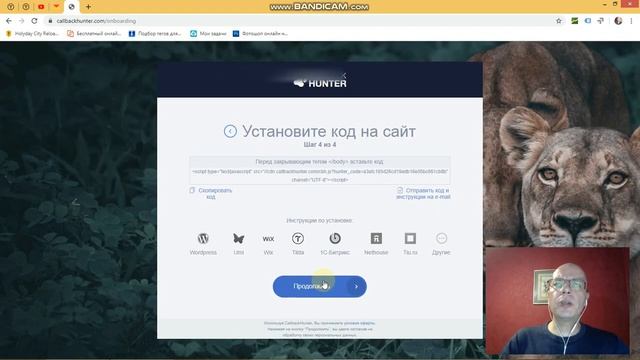Click Отправить код и инструкции на e-mail
640x360 pixels.
click(423, 193)
